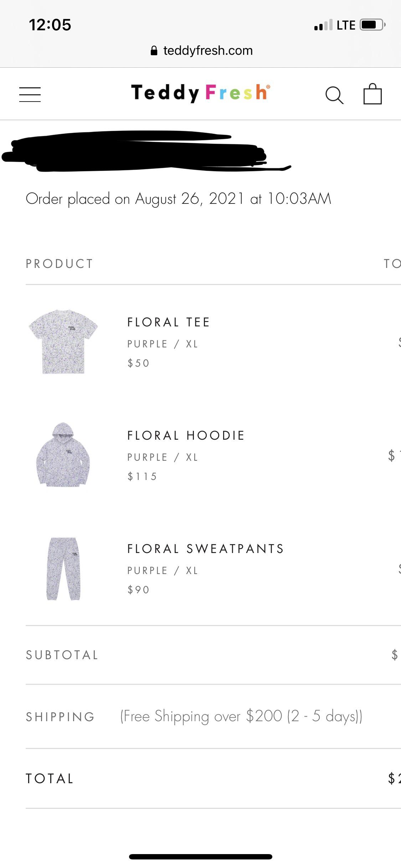Tap the 12:05 status bar clock
This screenshot has height=868, width=401.
(x=50, y=25)
